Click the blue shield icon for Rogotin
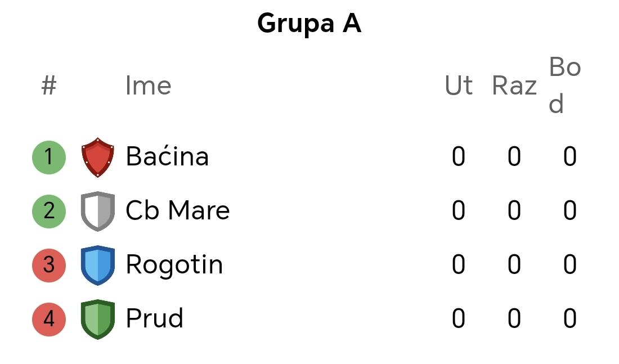The image size is (619, 364). click(97, 266)
